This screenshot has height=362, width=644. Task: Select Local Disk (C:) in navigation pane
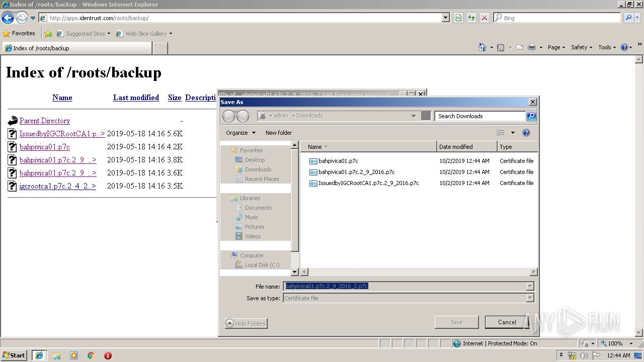262,265
